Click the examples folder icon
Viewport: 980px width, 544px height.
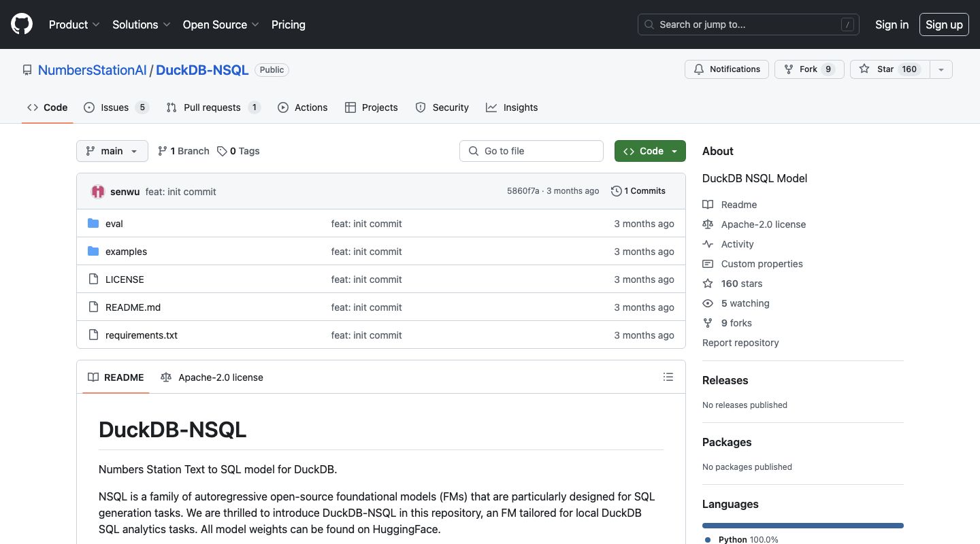click(93, 252)
